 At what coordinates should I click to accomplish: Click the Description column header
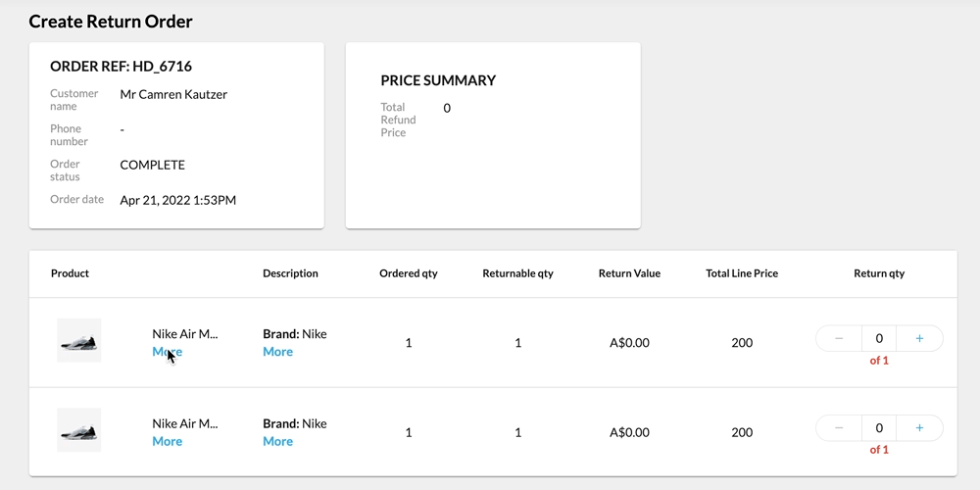pyautogui.click(x=290, y=273)
